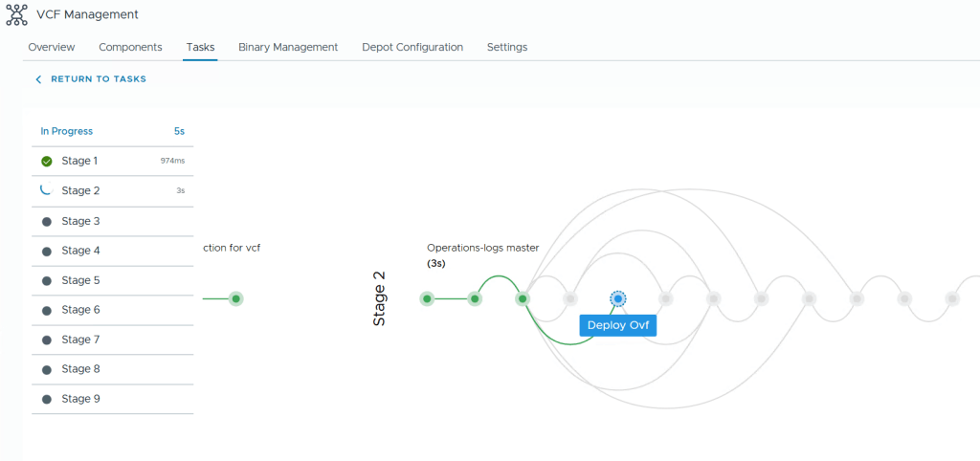Select Stage 7 in the stage list
The image size is (980, 461).
click(x=80, y=340)
